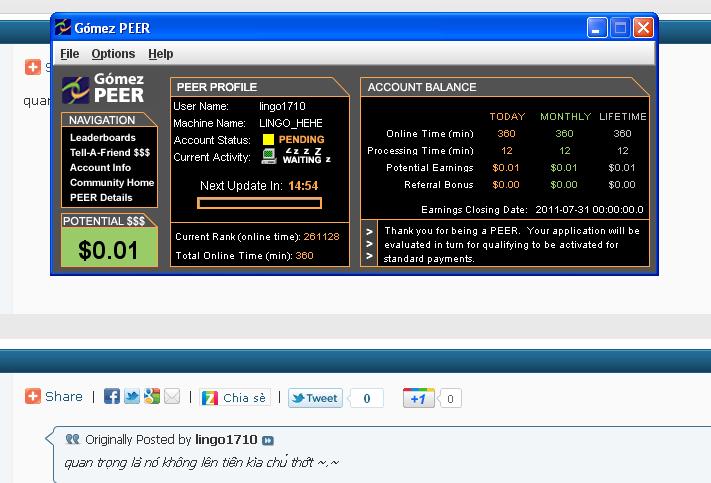The image size is (711, 483).
Task: Click the MONTHLY column header
Action: pos(565,117)
